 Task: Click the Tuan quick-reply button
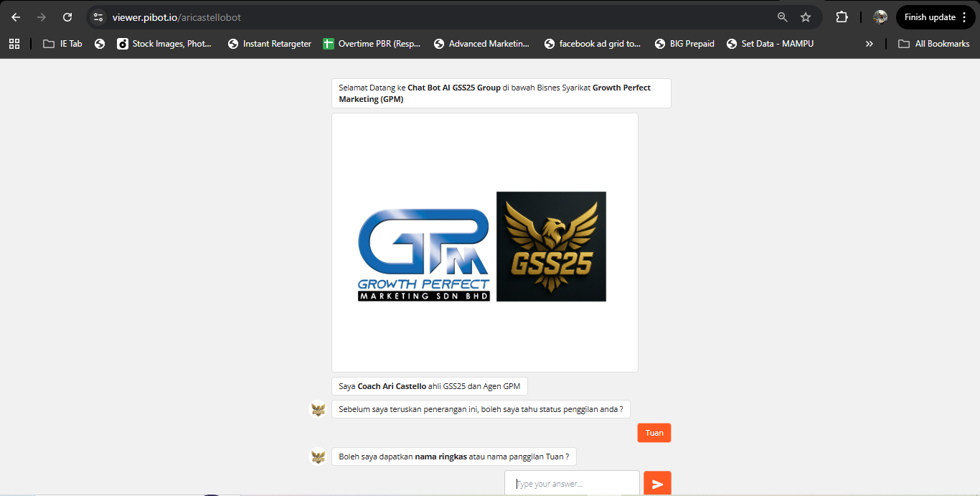click(654, 432)
